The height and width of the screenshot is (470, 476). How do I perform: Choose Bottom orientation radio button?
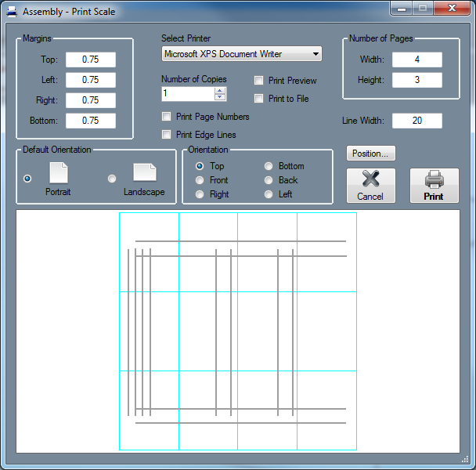point(269,166)
